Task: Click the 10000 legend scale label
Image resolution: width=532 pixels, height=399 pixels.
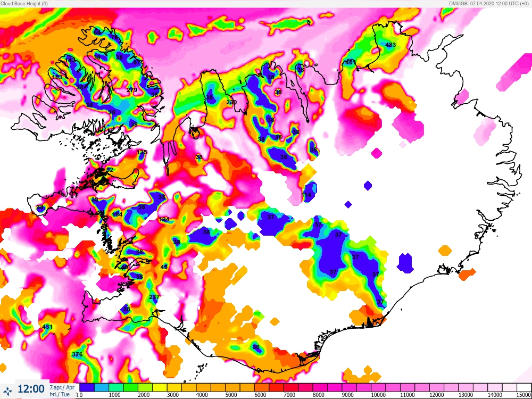Action: (378, 395)
